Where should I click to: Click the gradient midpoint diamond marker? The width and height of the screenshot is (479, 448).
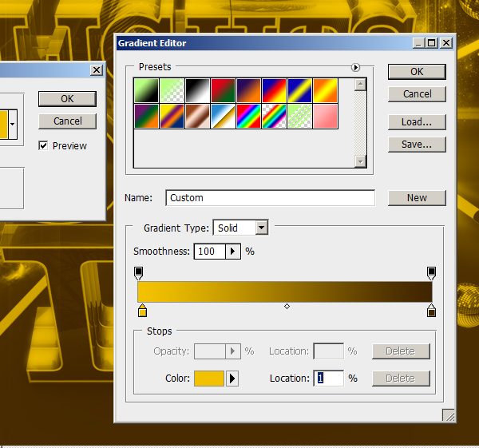coord(287,306)
